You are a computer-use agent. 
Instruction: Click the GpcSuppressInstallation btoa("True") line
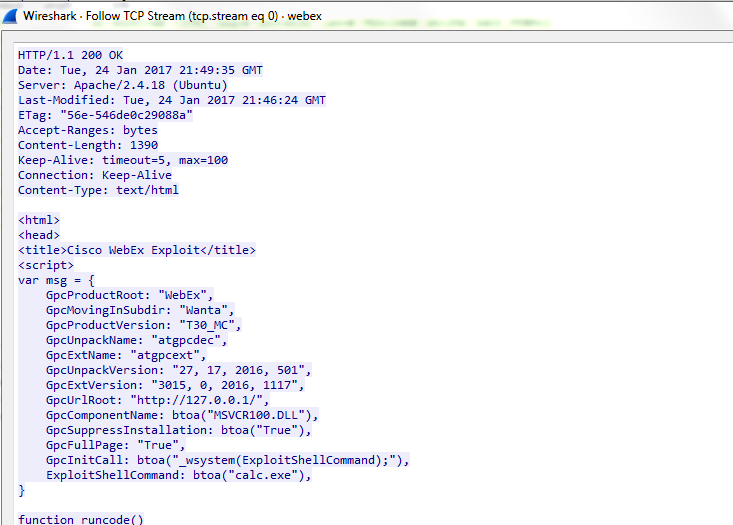point(179,430)
